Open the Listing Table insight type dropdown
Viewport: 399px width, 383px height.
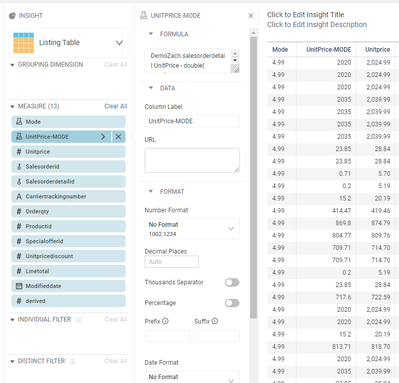pos(119,43)
